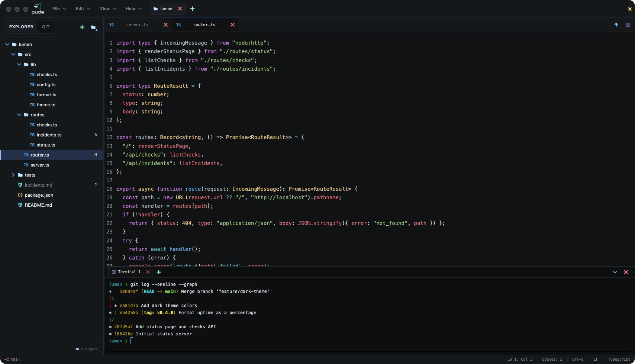The image size is (635, 364).
Task: Close Terminal 1 tab
Action: pos(148,272)
